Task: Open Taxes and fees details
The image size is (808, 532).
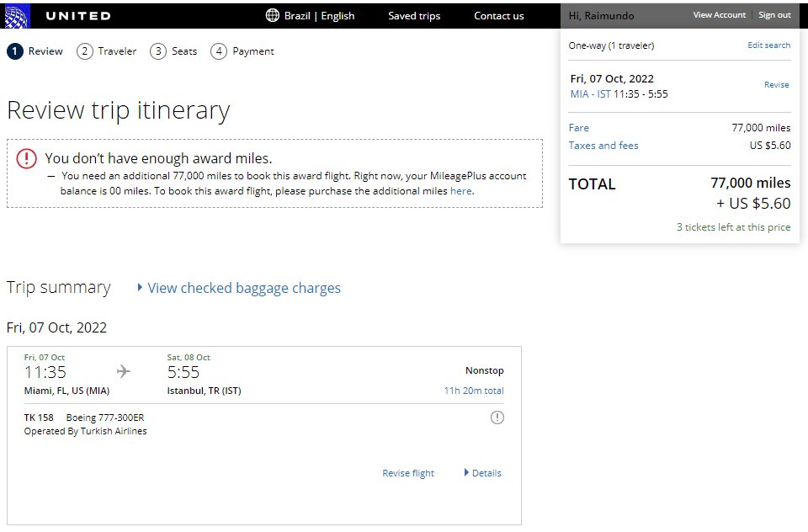Action: click(x=603, y=146)
